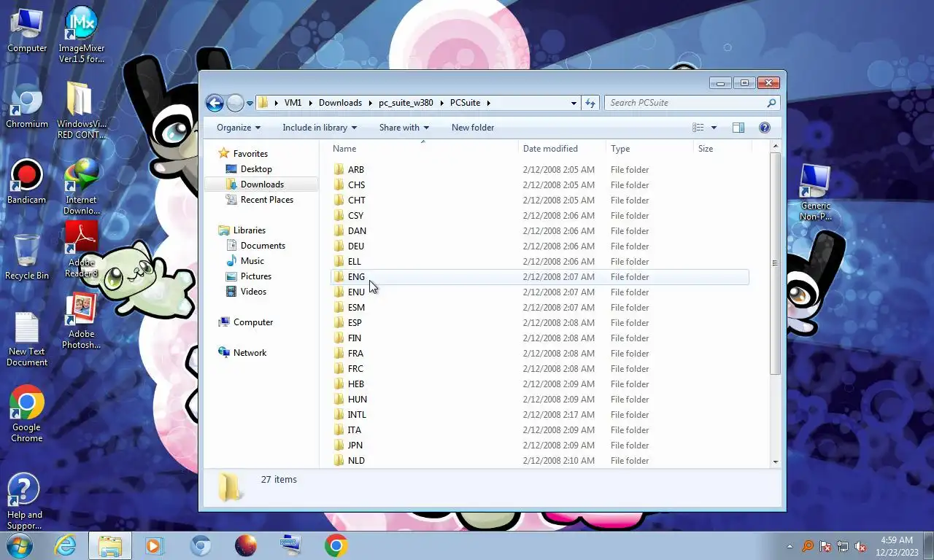Show the preview pane
Screen dimensions: 934x560
tap(738, 128)
